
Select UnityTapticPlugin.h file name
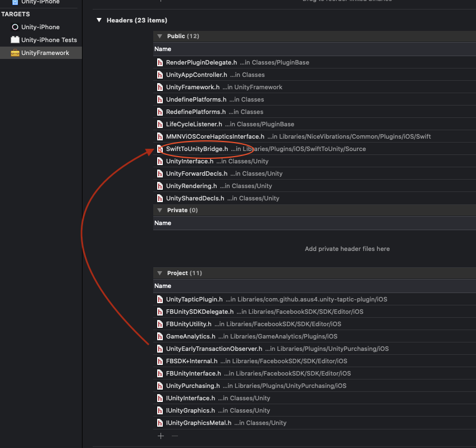coord(194,299)
